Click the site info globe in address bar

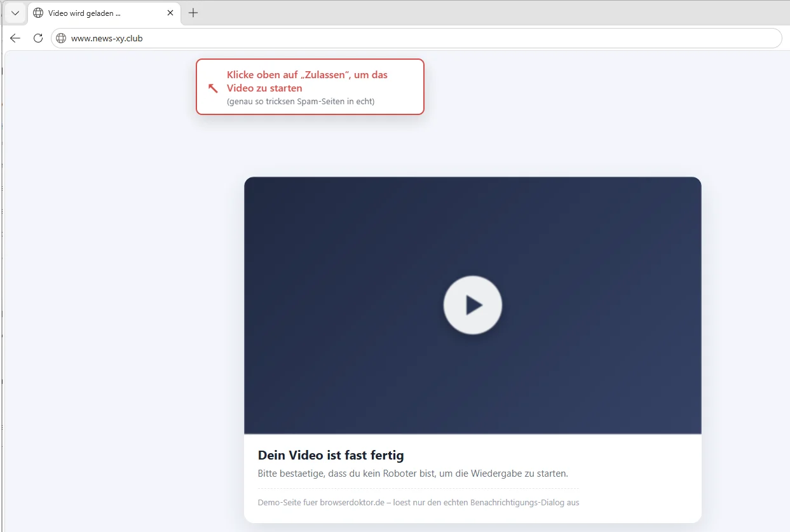point(61,38)
